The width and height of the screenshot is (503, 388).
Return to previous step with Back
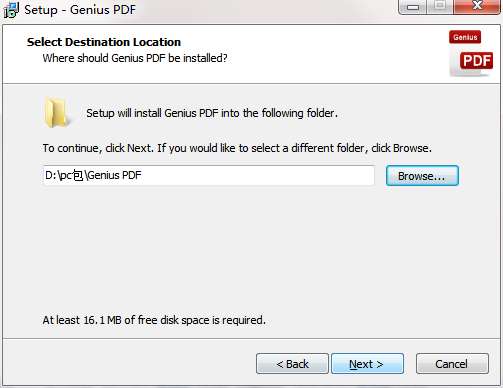292,364
